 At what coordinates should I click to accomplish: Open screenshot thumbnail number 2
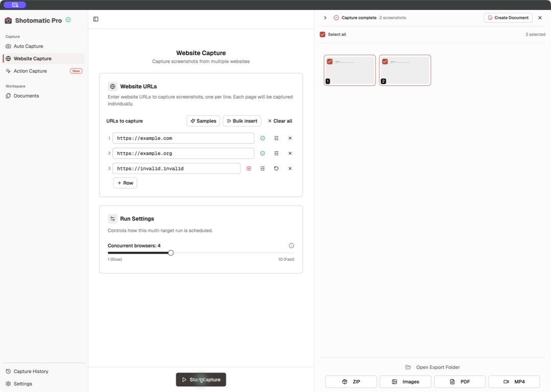405,70
